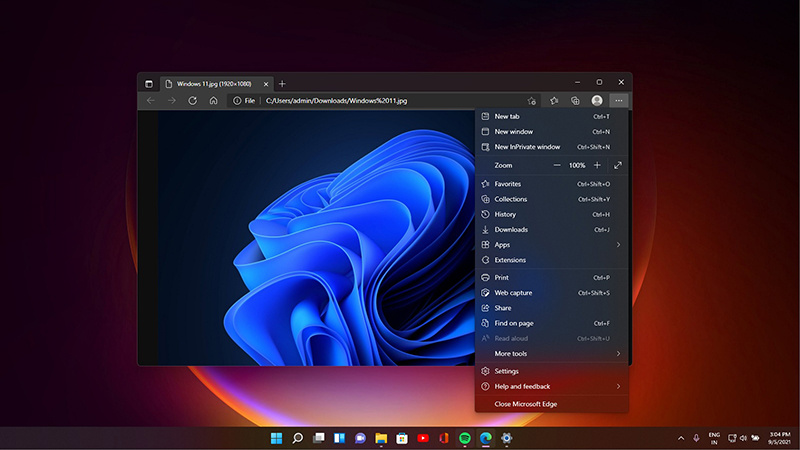The width and height of the screenshot is (800, 450).
Task: Open Settings from the Edge menu
Action: (552, 371)
